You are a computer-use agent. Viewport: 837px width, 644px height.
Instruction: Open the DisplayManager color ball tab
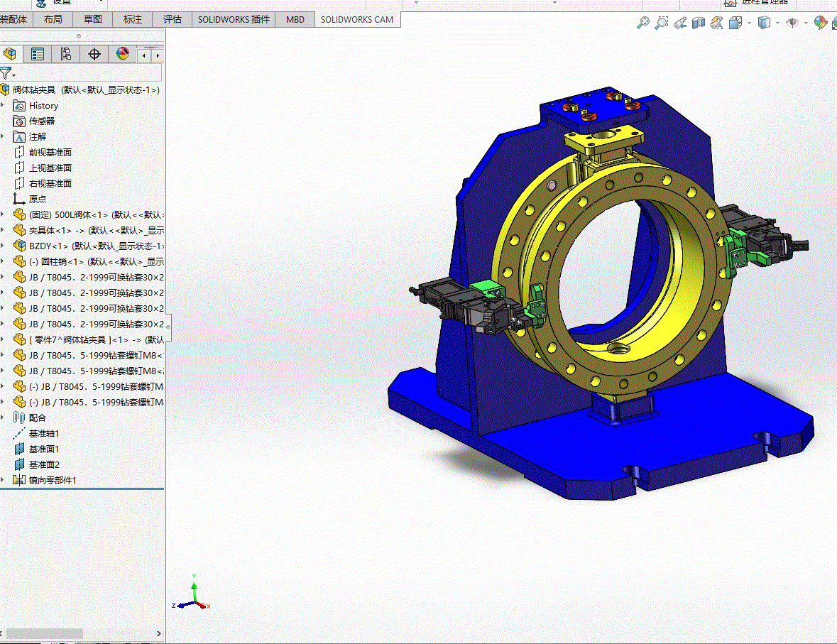pyautogui.click(x=123, y=54)
